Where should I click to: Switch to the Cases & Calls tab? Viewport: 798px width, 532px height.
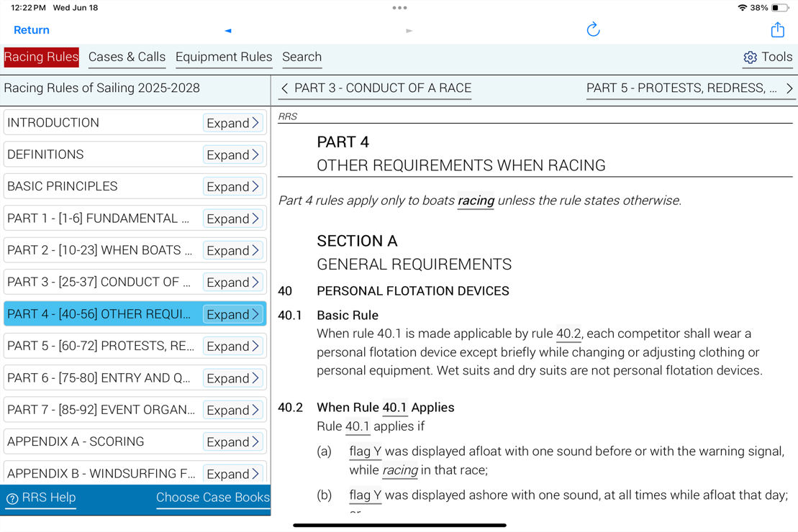(x=127, y=57)
